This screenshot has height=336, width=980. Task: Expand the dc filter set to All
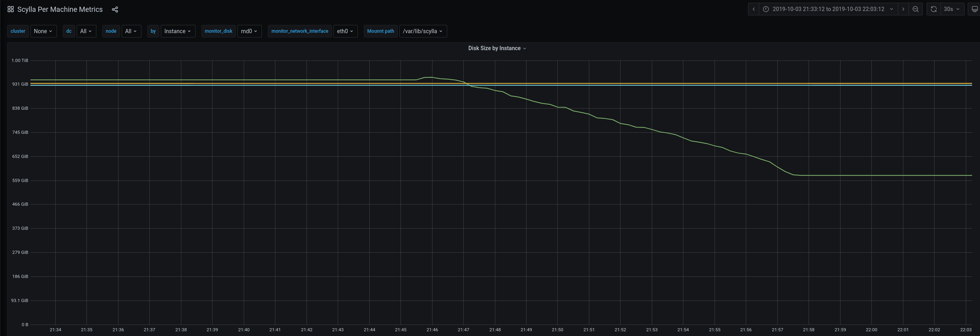tap(86, 31)
